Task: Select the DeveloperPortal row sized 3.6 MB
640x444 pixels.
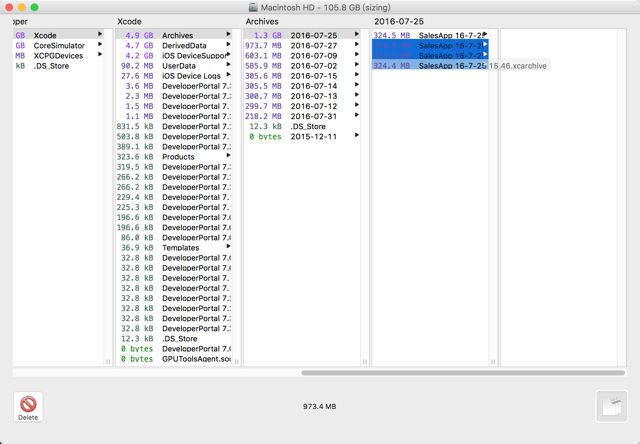Action: coord(174,86)
